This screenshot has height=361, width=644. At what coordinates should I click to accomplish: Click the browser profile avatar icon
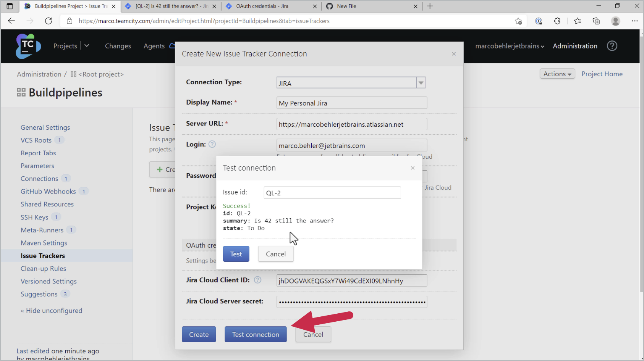coord(615,21)
